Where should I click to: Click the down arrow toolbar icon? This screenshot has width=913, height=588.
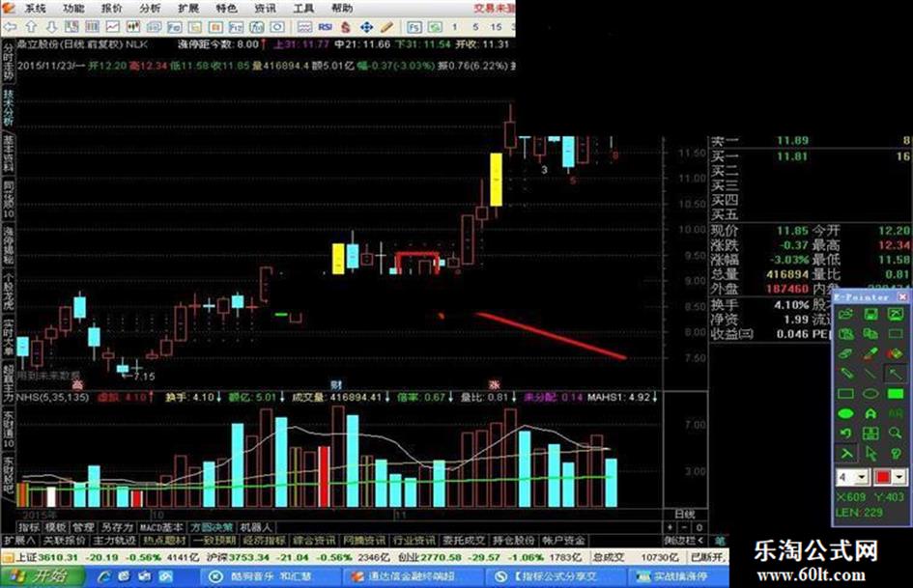51,27
